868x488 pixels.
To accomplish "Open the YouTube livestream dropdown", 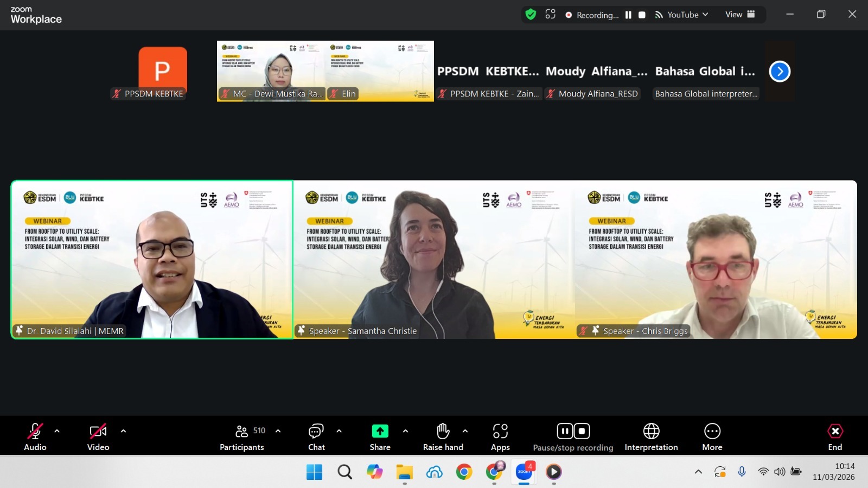I will point(682,15).
